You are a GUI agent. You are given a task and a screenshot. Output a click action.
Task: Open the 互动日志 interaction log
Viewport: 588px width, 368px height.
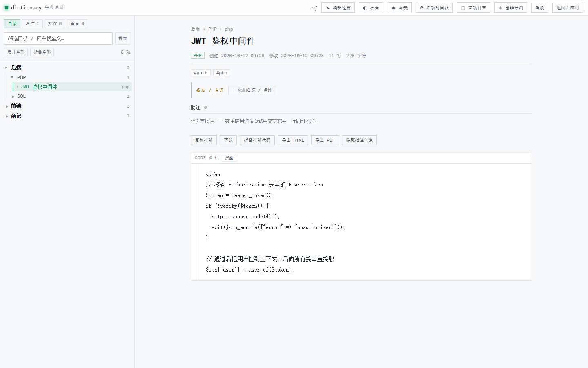point(474,8)
